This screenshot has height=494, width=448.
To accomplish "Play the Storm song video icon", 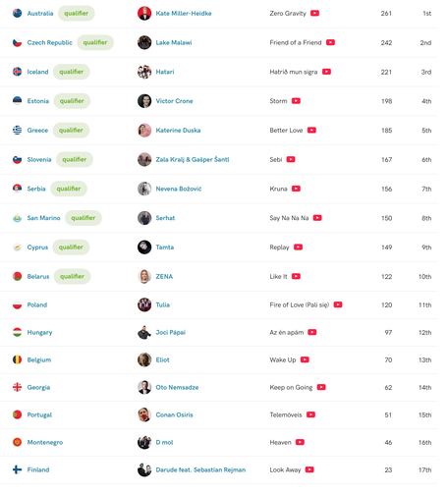I will point(296,101).
